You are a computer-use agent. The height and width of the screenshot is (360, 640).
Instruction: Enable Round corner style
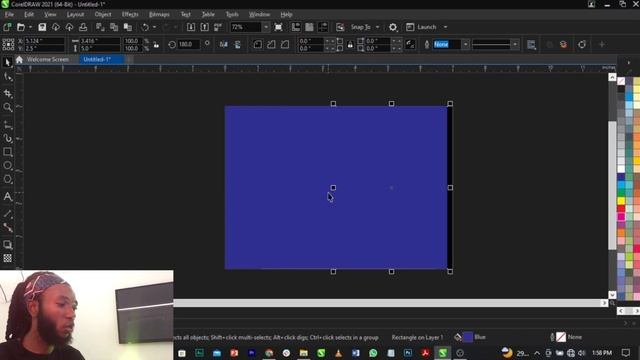pyautogui.click(x=258, y=44)
